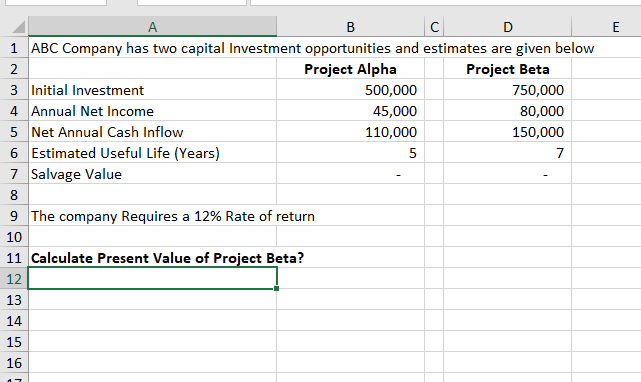The height and width of the screenshot is (382, 641).
Task: Select empty cell D9
Action: (507, 216)
